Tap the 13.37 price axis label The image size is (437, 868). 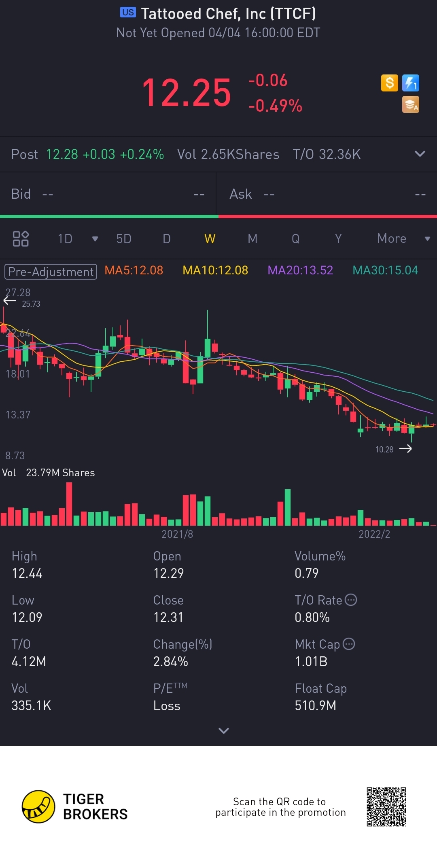pos(18,415)
